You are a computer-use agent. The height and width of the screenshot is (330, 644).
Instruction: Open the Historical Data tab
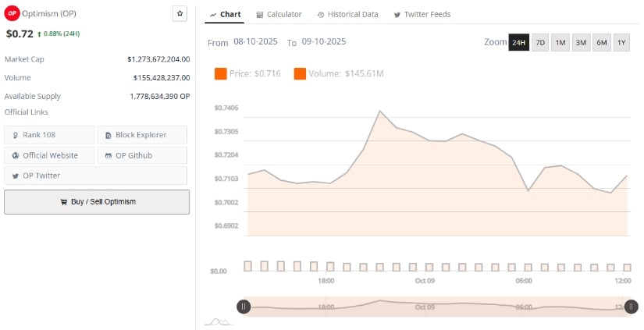pyautogui.click(x=348, y=15)
